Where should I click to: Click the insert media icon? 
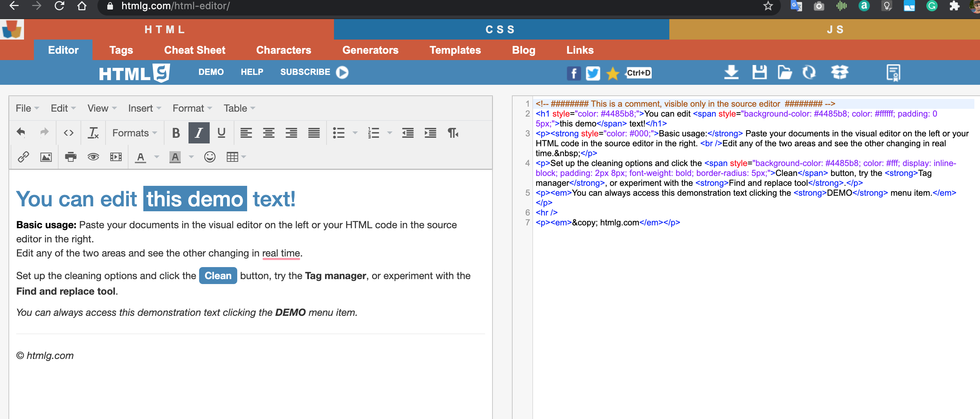pyautogui.click(x=116, y=157)
